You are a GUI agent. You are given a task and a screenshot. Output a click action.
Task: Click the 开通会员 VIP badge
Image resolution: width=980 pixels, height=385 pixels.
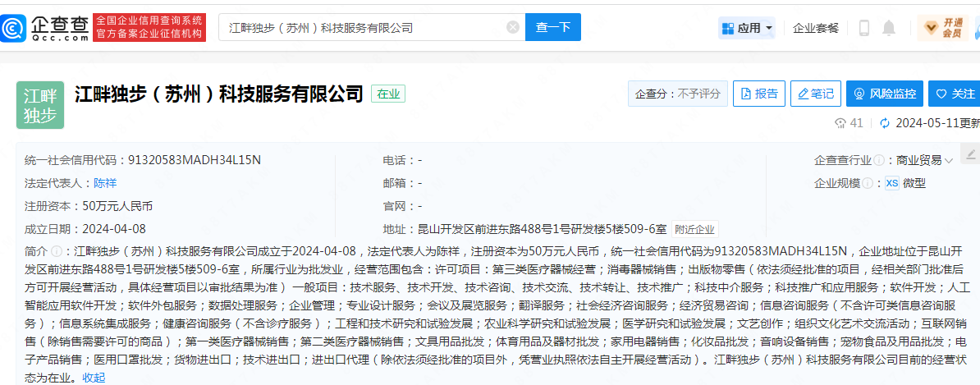point(942,28)
